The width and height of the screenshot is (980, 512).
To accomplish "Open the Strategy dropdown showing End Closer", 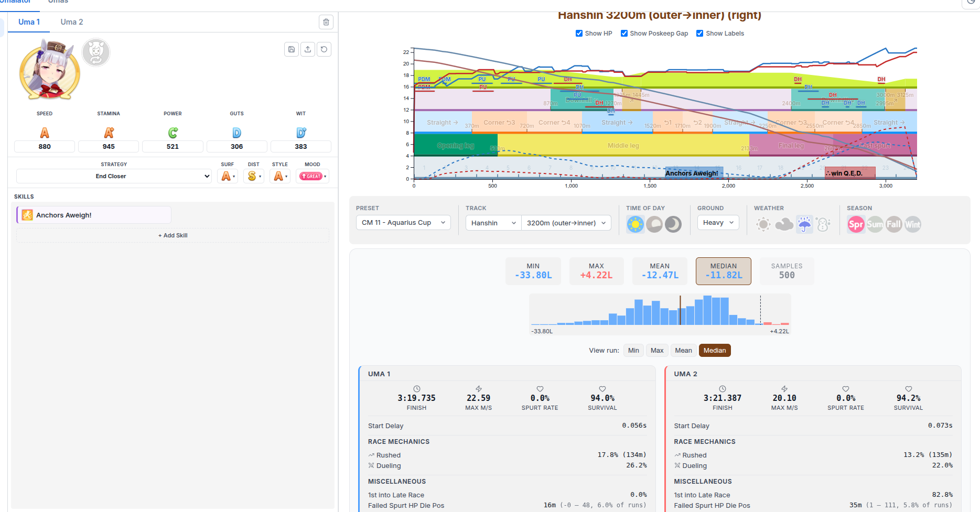I will tap(114, 176).
